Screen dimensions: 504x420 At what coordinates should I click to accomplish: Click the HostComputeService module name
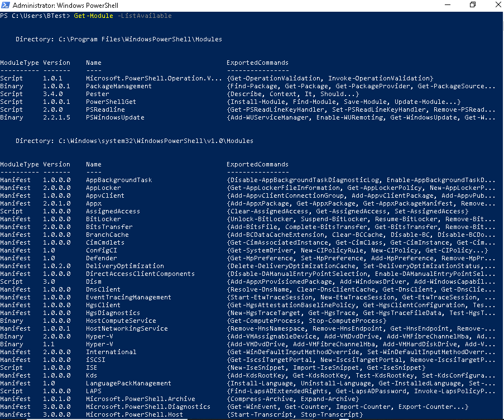pyautogui.click(x=121, y=321)
